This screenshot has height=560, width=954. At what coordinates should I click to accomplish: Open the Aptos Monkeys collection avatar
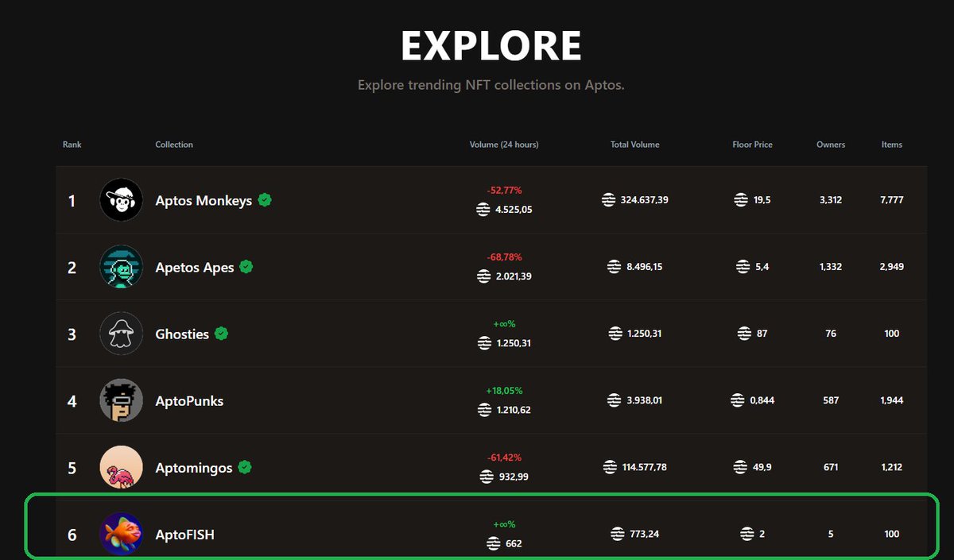point(121,200)
